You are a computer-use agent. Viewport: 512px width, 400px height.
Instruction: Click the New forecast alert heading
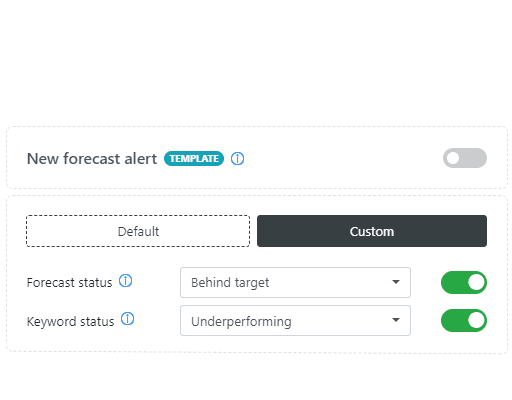pos(92,159)
